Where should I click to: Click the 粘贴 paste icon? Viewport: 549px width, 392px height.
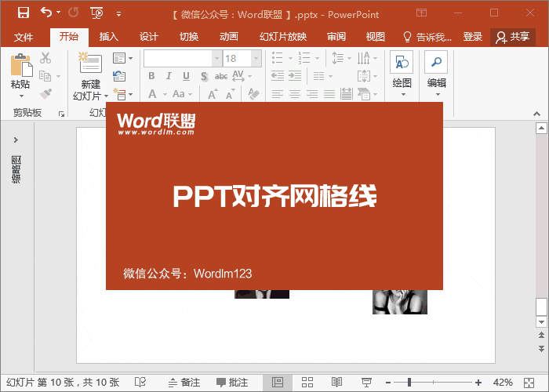[21, 65]
